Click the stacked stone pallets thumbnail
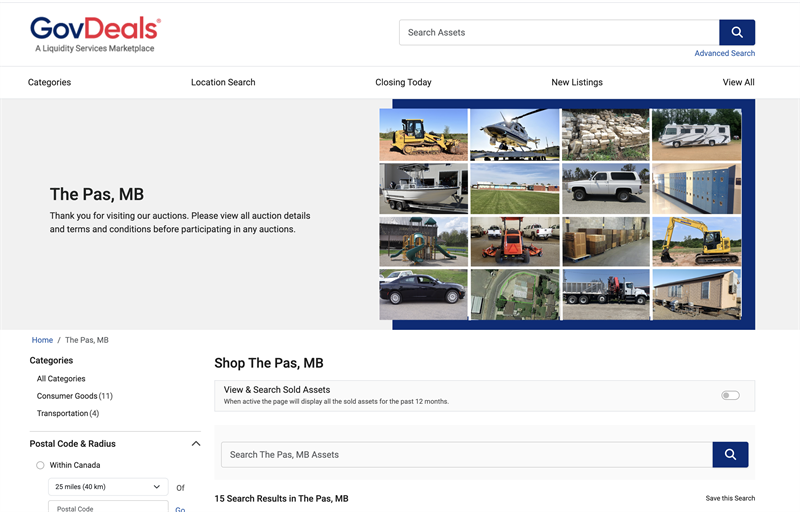This screenshot has width=800, height=512. click(x=606, y=135)
